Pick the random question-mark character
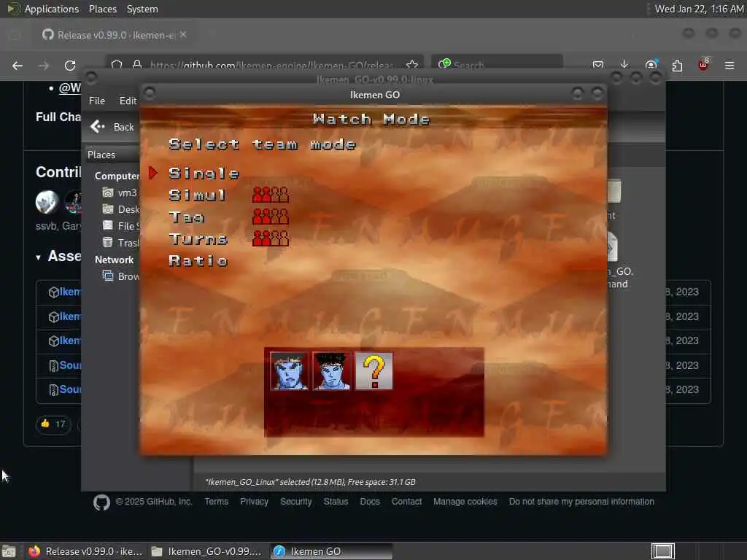 [374, 371]
